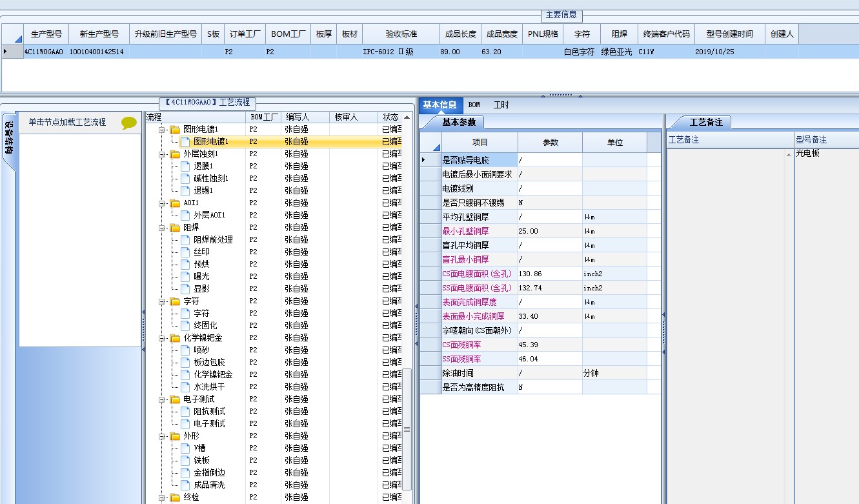Click document icon of 碱性蚀刻1 node

(x=185, y=179)
